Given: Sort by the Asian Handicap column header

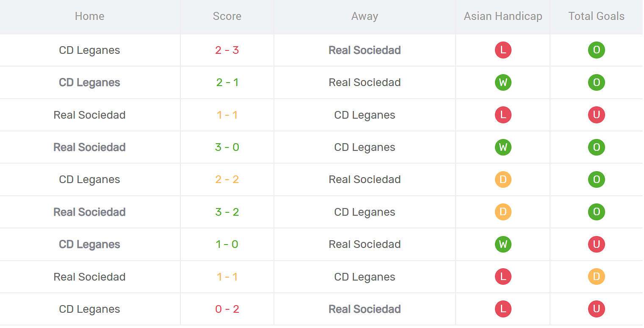Looking at the screenshot, I should coord(503,16).
